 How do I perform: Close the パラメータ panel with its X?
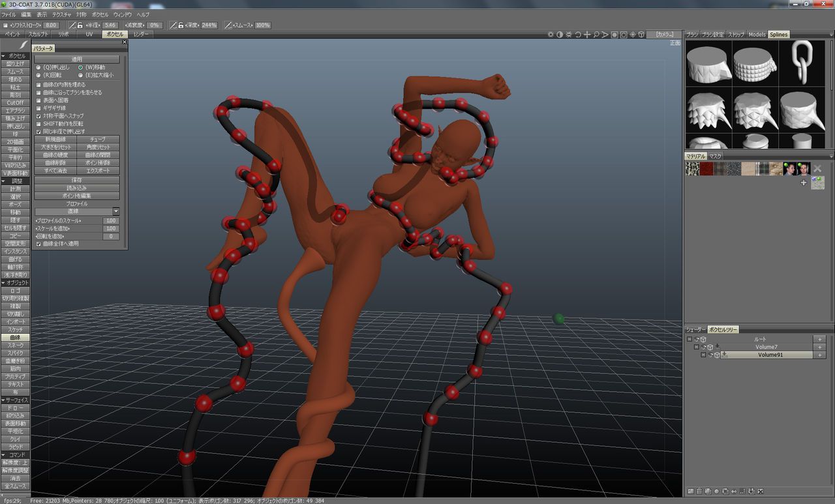pos(124,42)
